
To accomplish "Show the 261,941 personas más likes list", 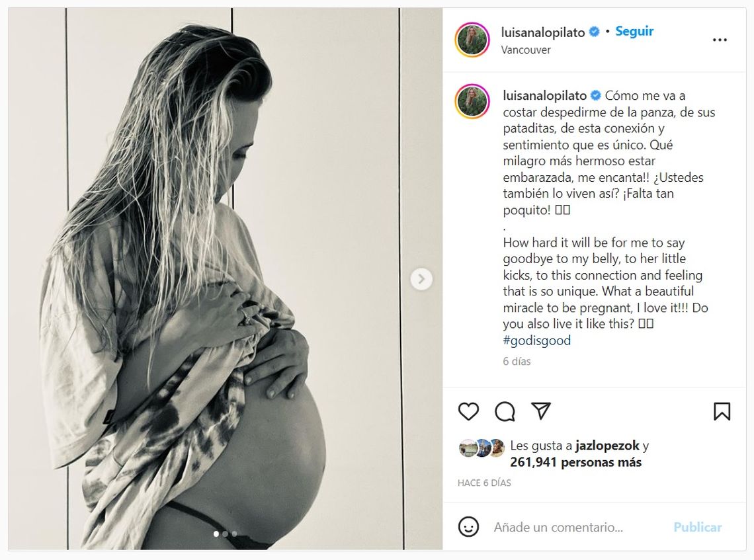I will [x=575, y=462].
